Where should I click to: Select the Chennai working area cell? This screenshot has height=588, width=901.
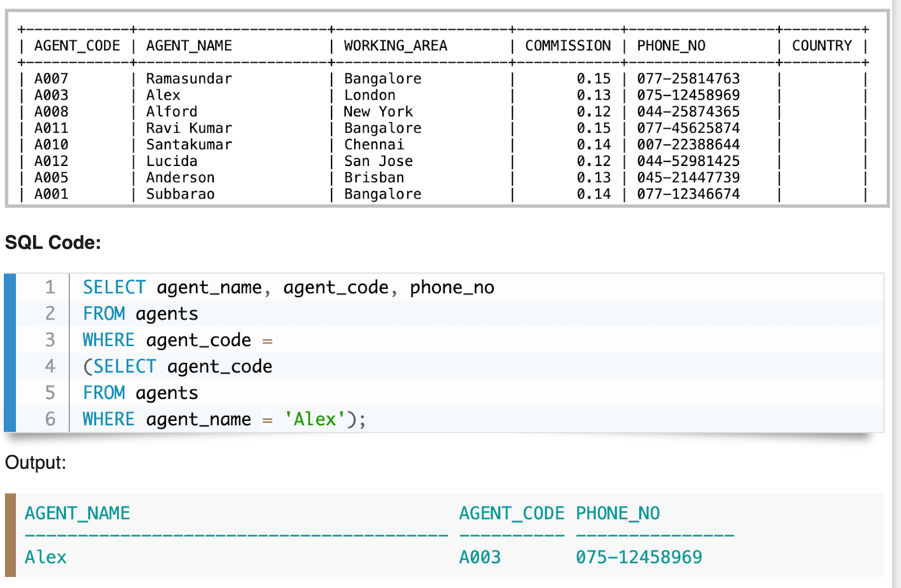374,144
